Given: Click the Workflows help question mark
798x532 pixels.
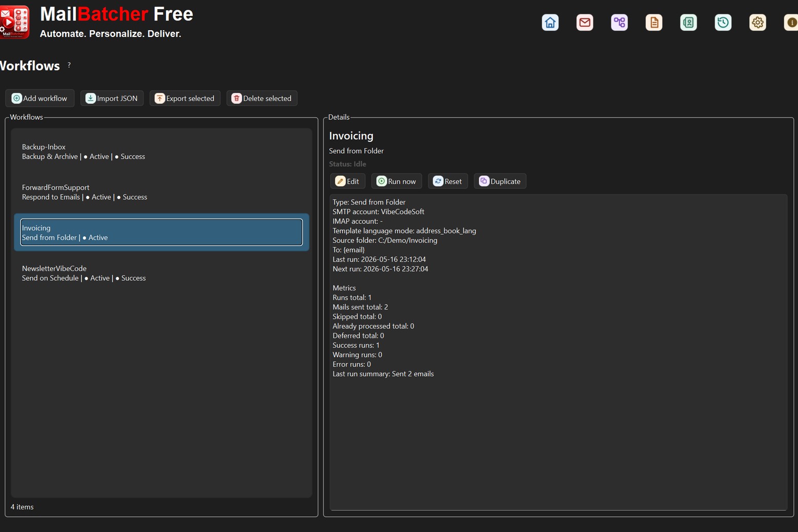Looking at the screenshot, I should [69, 65].
